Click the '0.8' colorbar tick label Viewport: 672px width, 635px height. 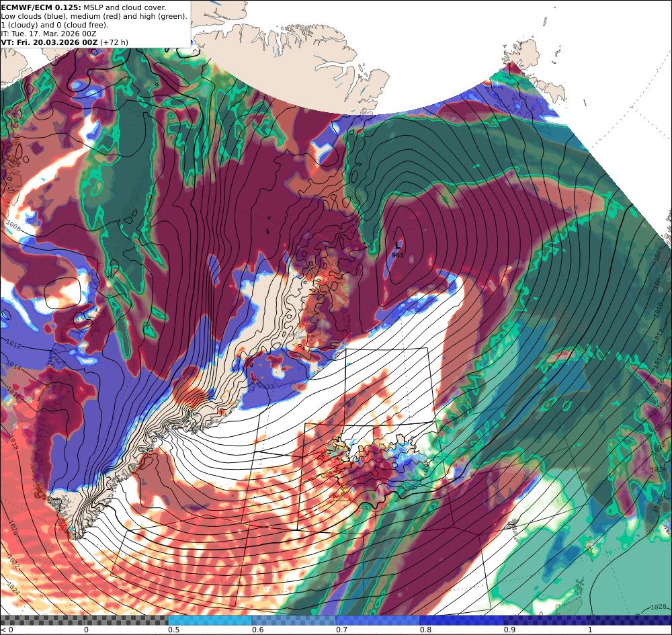tap(425, 630)
